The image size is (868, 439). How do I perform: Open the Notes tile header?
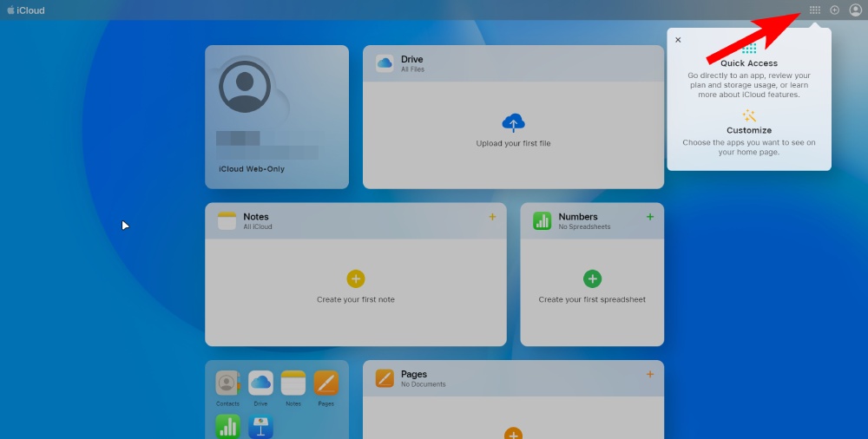(257, 220)
